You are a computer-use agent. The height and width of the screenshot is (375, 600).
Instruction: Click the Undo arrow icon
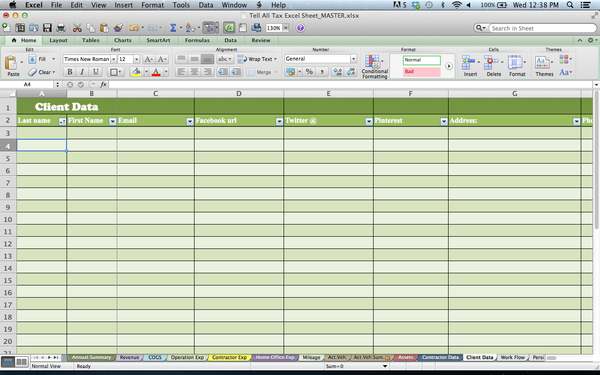(134, 28)
